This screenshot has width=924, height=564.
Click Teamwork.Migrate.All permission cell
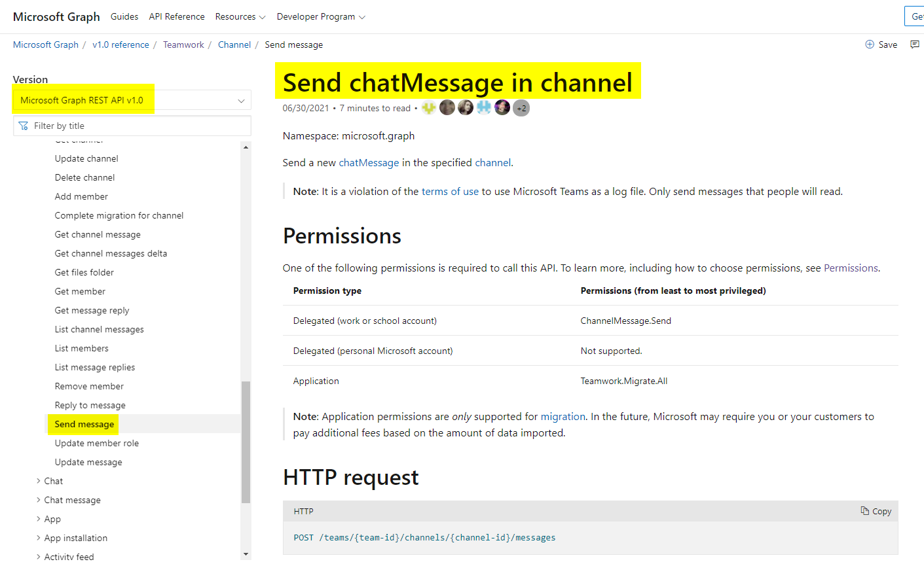pos(623,381)
